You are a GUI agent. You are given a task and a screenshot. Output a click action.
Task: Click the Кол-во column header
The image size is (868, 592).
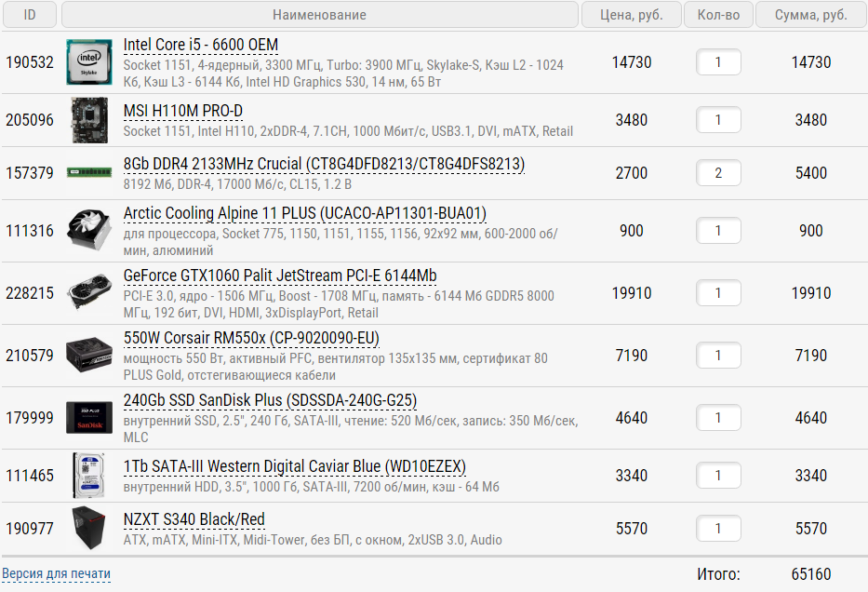[718, 15]
